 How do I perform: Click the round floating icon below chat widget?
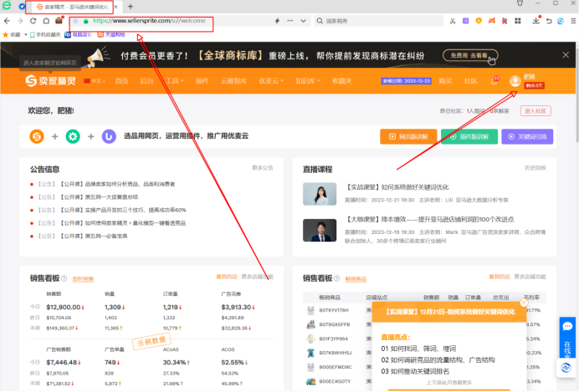pyautogui.click(x=566, y=368)
